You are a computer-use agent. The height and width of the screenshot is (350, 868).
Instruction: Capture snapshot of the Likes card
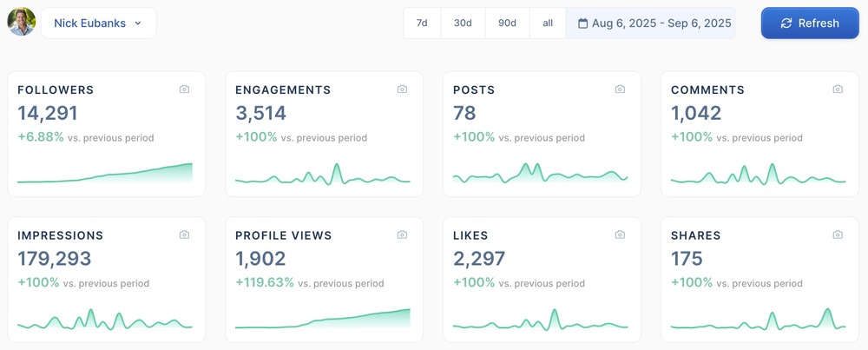tap(620, 235)
